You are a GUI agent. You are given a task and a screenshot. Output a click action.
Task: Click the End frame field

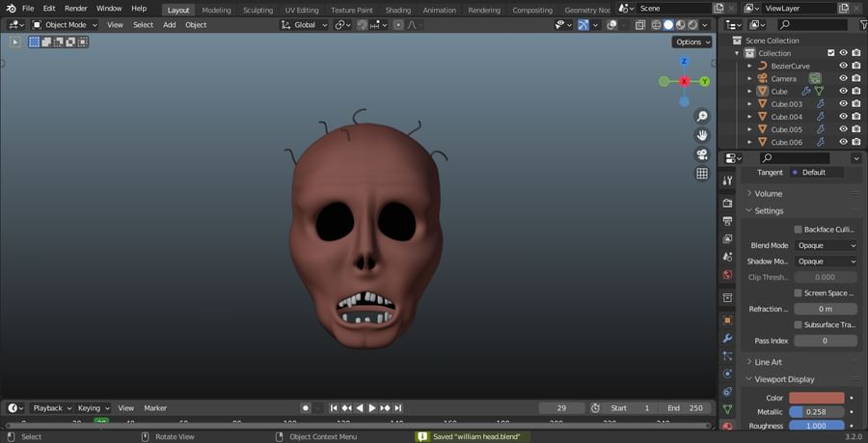(x=685, y=408)
